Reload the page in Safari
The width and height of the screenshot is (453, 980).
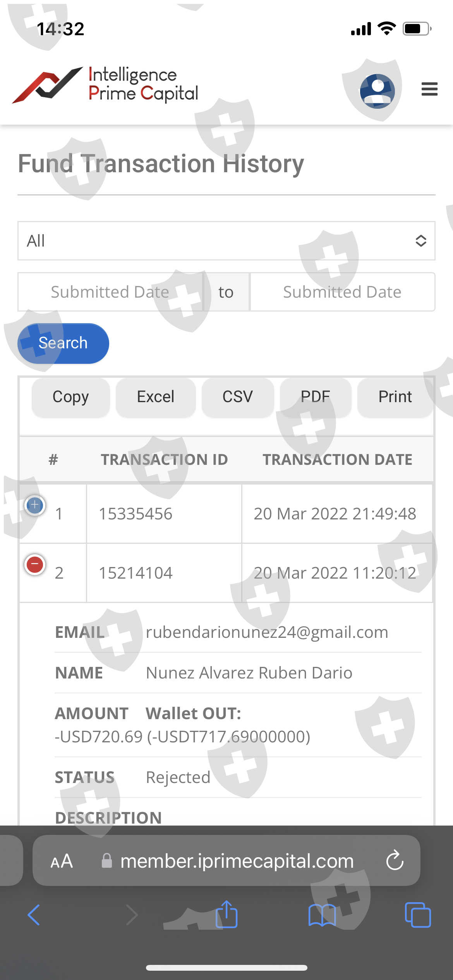[x=395, y=861]
